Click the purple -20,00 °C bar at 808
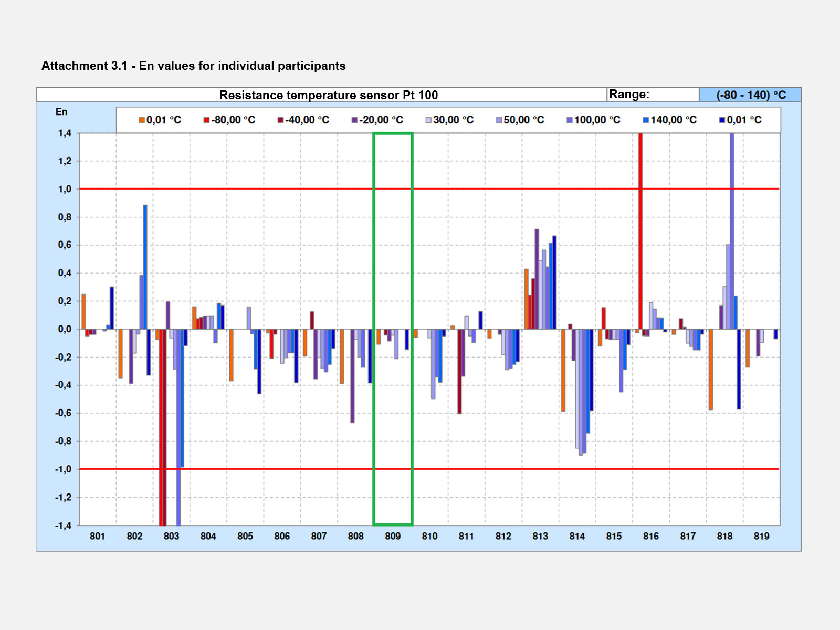The height and width of the screenshot is (630, 840). point(352,376)
